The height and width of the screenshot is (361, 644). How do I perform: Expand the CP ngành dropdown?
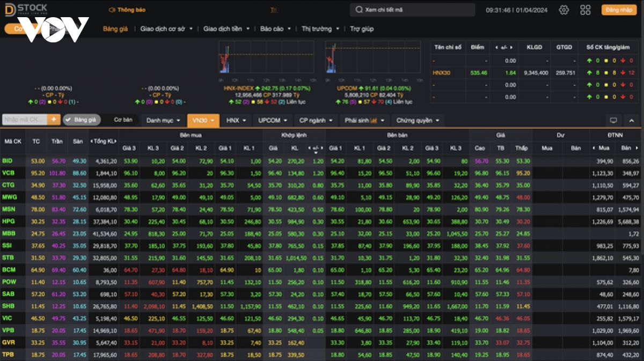pos(316,120)
